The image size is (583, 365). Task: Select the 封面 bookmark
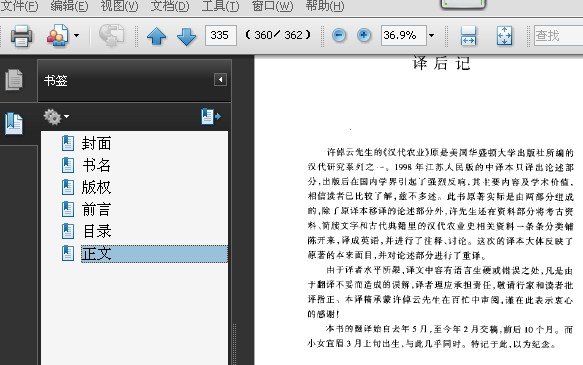97,143
